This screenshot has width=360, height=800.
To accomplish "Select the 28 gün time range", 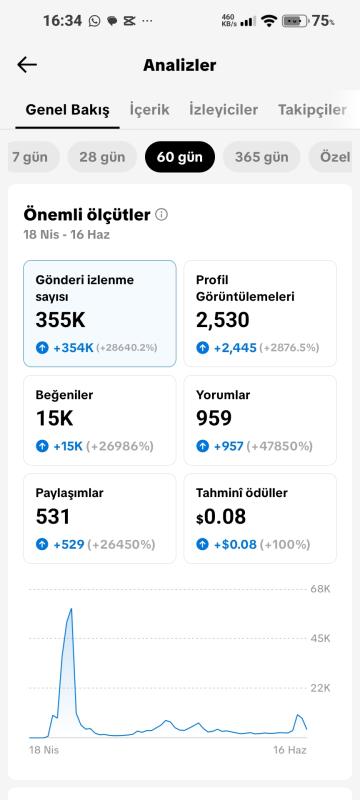I will (102, 157).
